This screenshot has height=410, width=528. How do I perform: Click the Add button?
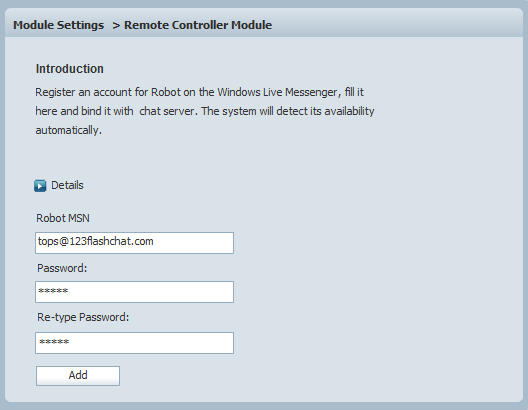click(x=78, y=376)
